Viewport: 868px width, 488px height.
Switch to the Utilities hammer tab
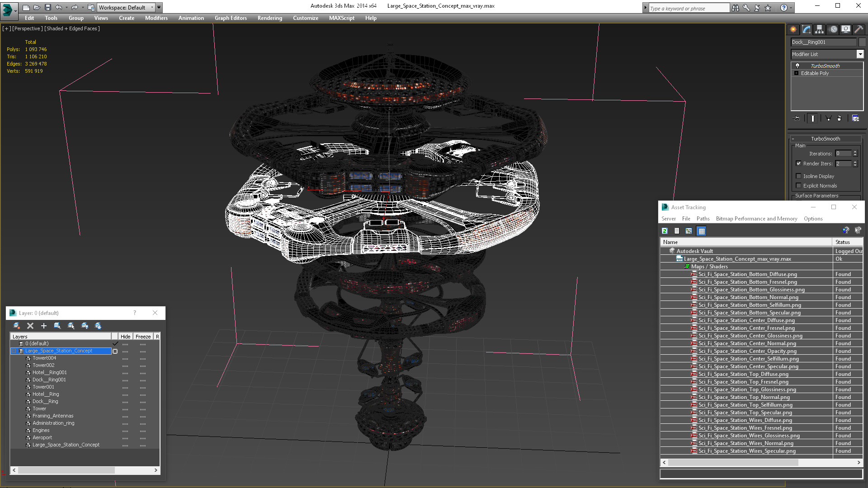[859, 29]
